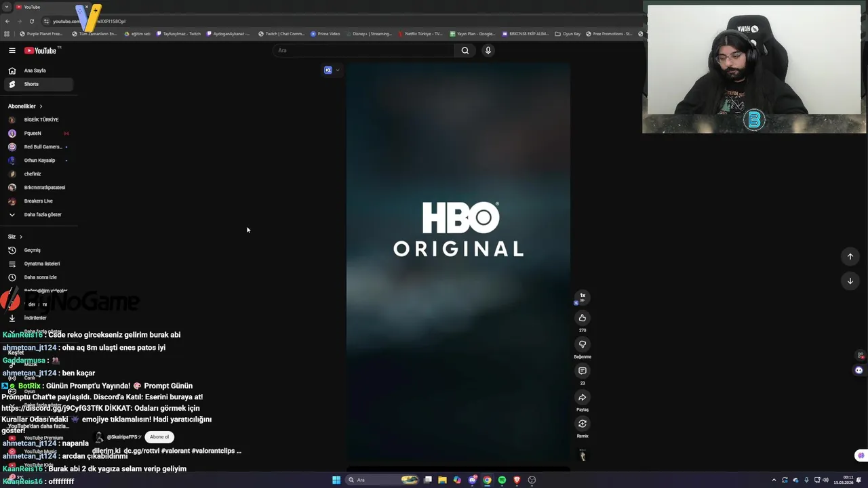The height and width of the screenshot is (488, 868).
Task: Open the BIGEIK TÜRKIYE subscription channel
Action: pyautogui.click(x=38, y=119)
